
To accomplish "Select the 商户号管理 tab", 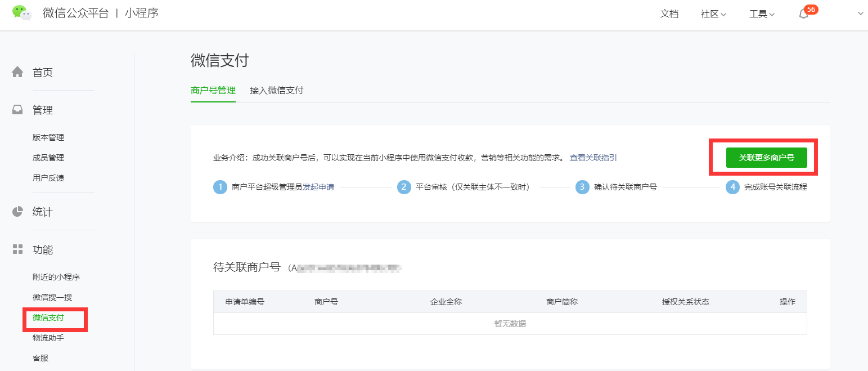I will click(x=213, y=90).
